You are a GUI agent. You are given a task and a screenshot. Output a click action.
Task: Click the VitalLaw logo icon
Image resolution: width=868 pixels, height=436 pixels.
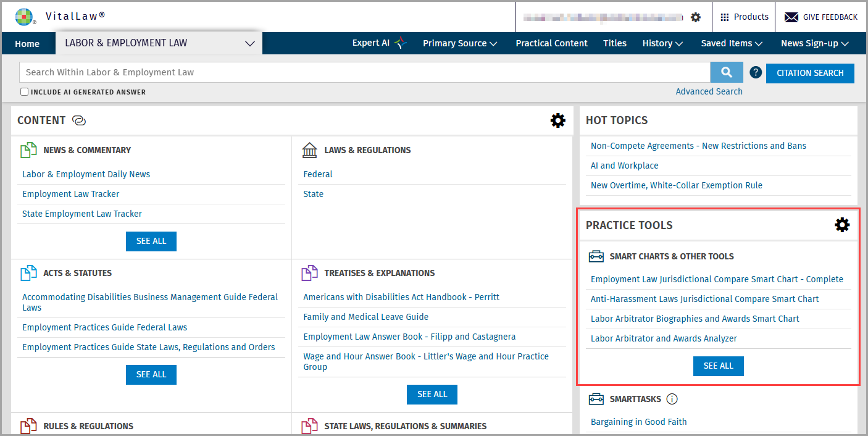24,17
